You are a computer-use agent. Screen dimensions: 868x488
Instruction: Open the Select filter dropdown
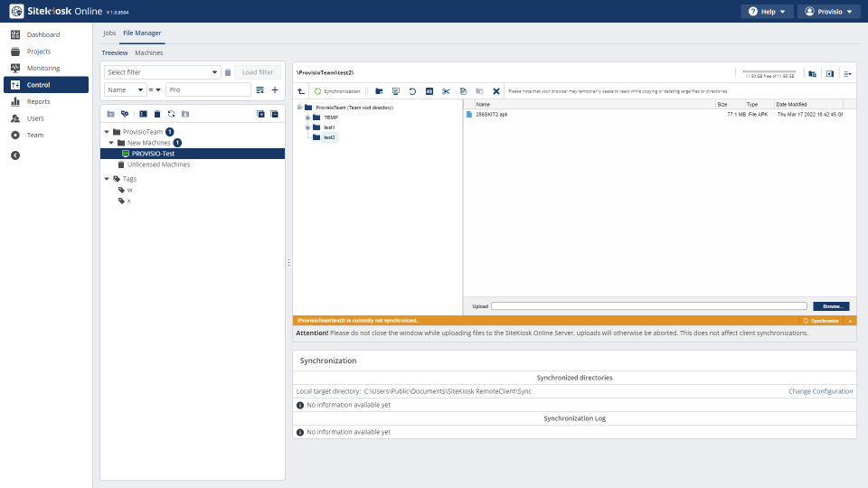[162, 72]
